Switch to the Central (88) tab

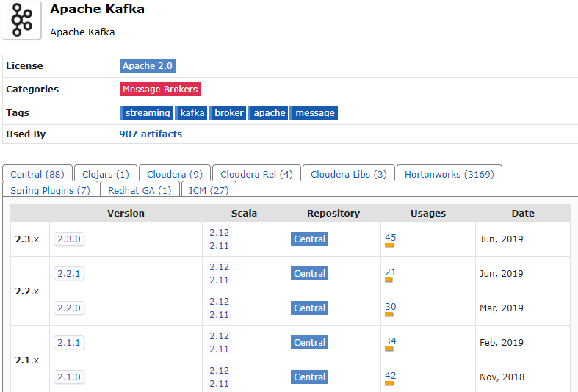coord(37,174)
